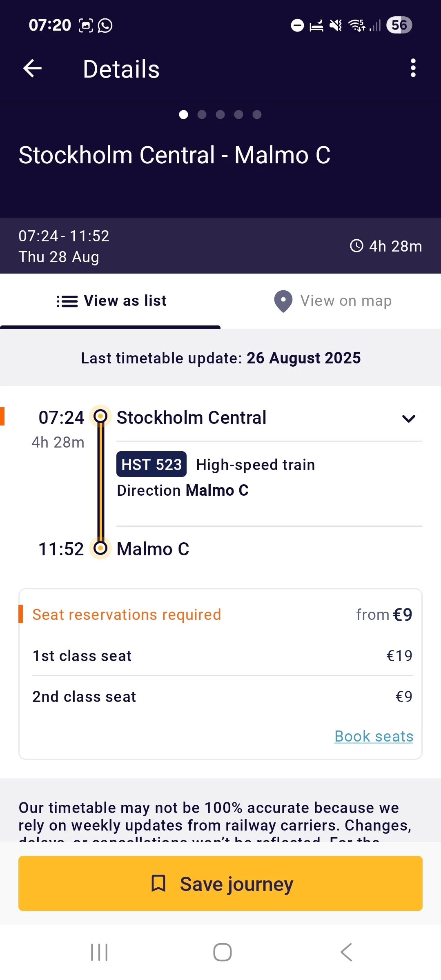Switch to View on map tab

pos(333,301)
